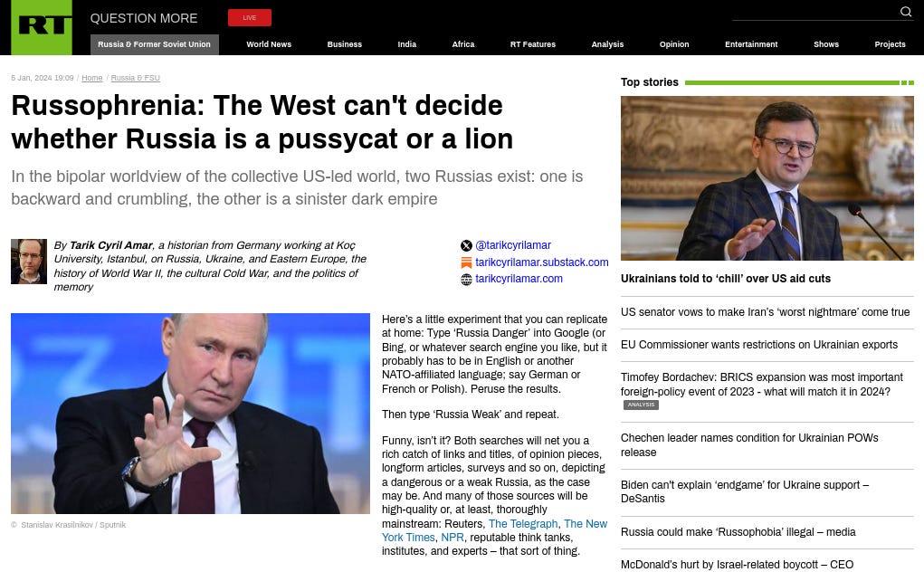Select the Opinion section
The image size is (924, 572).
(x=674, y=44)
